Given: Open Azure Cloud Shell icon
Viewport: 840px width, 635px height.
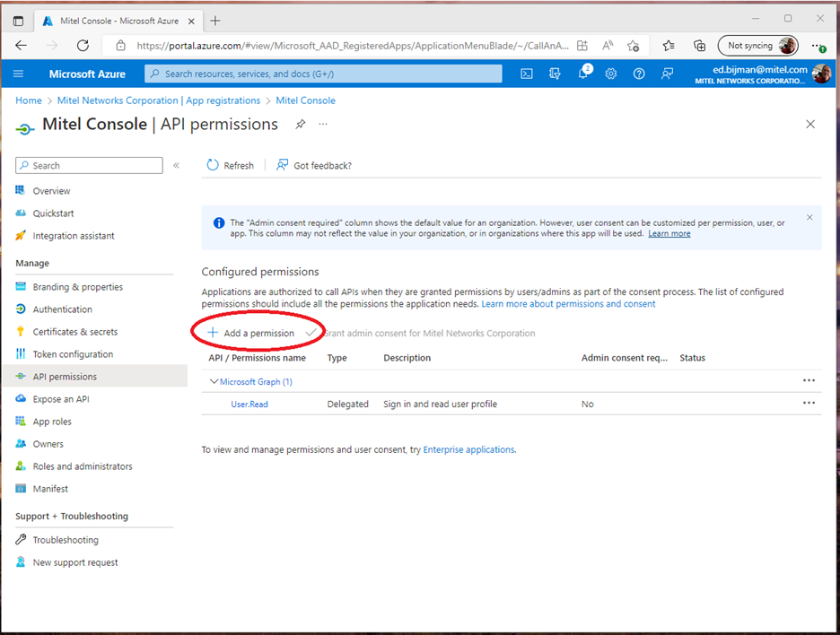Looking at the screenshot, I should [527, 74].
